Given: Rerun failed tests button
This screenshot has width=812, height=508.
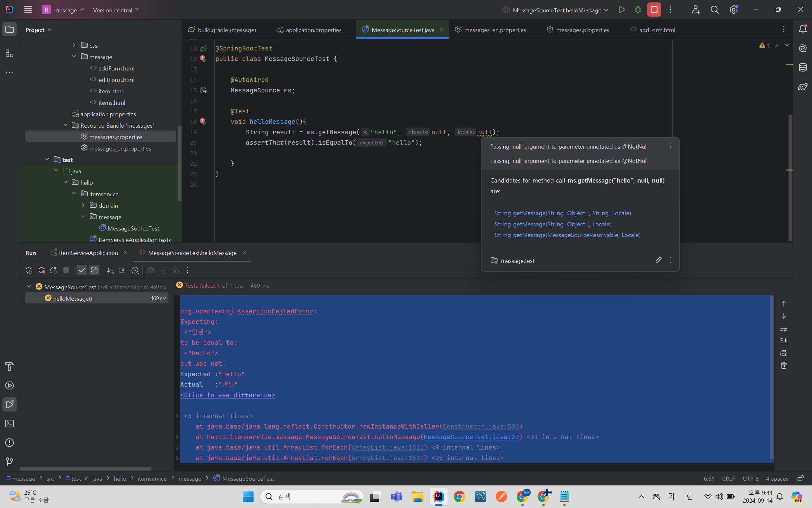Looking at the screenshot, I should pos(42,270).
